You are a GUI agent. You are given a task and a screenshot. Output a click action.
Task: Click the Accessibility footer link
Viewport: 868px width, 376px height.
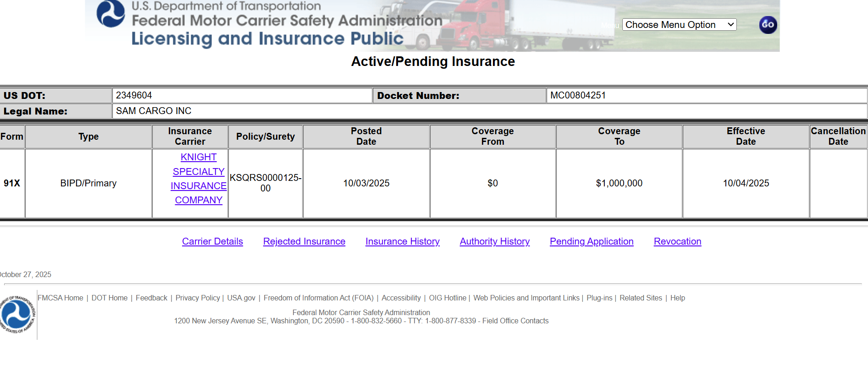tap(401, 298)
